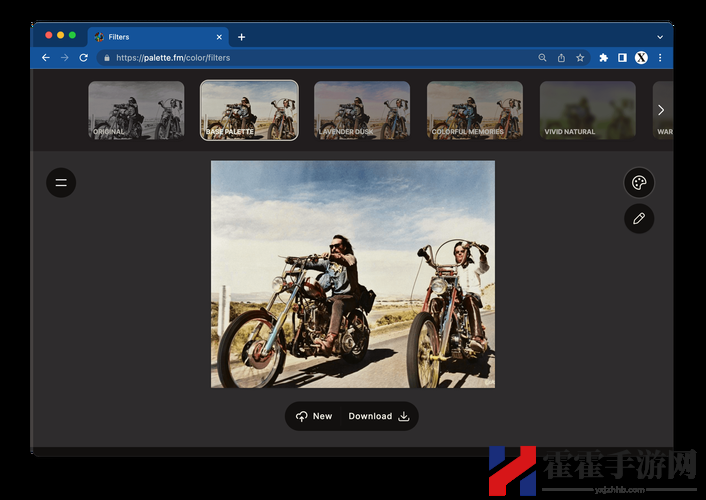This screenshot has height=500, width=706.
Task: Open Chrome three-dot menu
Action: pyautogui.click(x=660, y=58)
